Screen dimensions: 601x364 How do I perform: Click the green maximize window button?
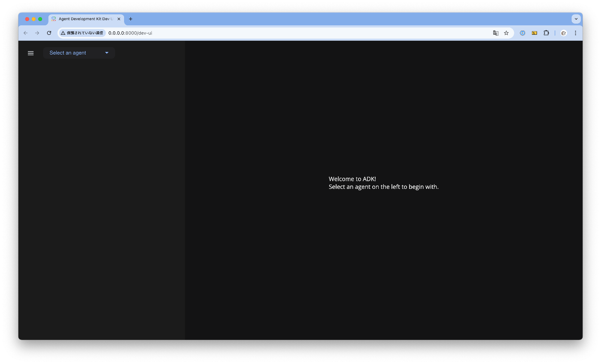[x=40, y=19]
